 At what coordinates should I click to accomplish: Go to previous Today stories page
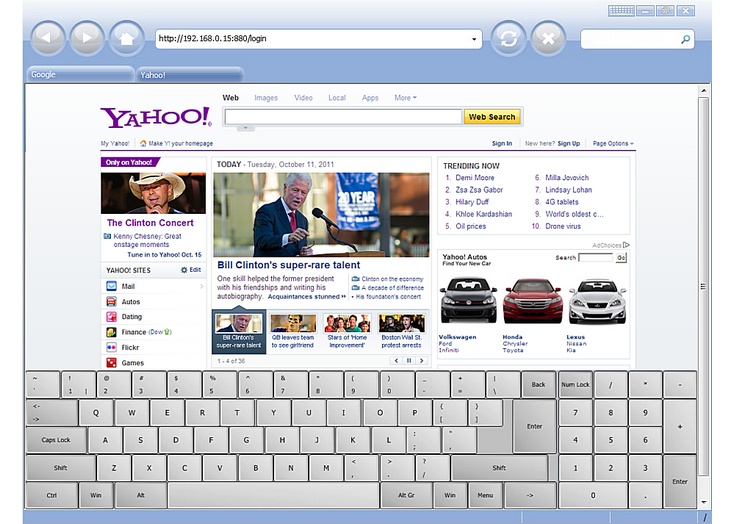pos(396,361)
